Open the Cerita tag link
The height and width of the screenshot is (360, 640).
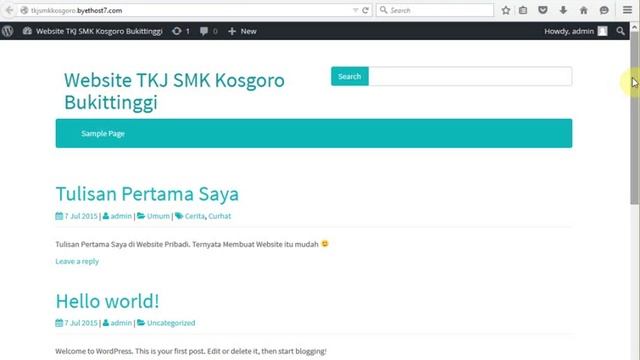pos(195,216)
